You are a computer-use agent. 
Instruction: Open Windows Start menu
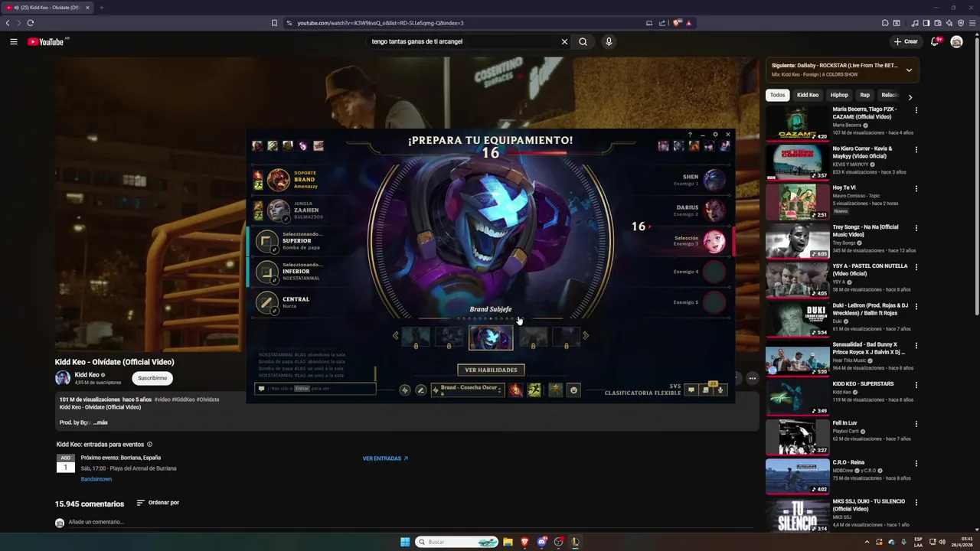(405, 542)
